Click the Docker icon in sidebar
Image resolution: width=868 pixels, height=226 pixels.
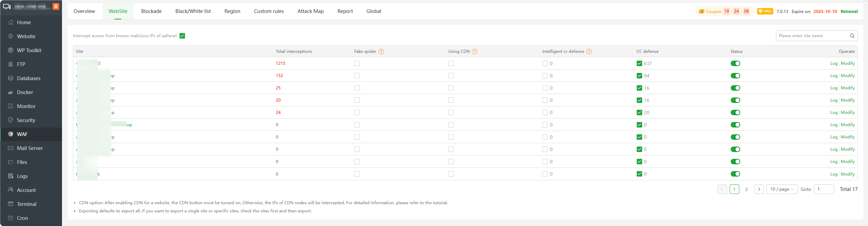(x=11, y=92)
